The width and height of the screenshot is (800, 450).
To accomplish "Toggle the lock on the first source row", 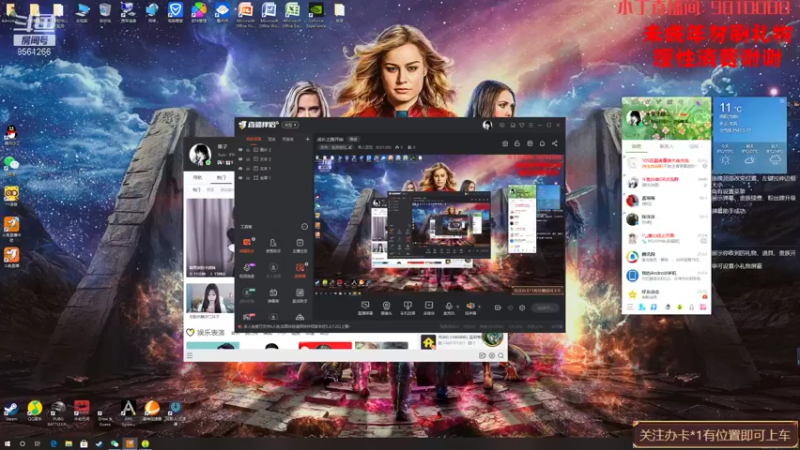I will click(248, 150).
